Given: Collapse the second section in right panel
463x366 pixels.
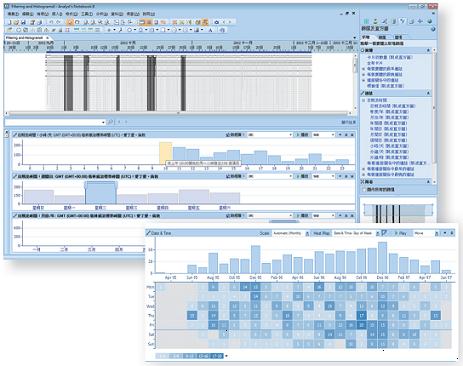Looking at the screenshot, I should pyautogui.click(x=428, y=93).
